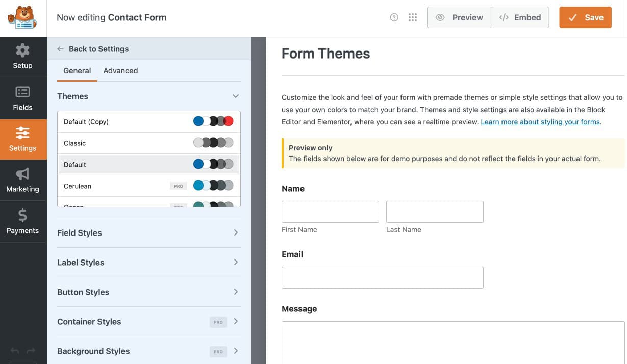Go Back to Settings
Screen dimensions: 627x364
click(93, 49)
